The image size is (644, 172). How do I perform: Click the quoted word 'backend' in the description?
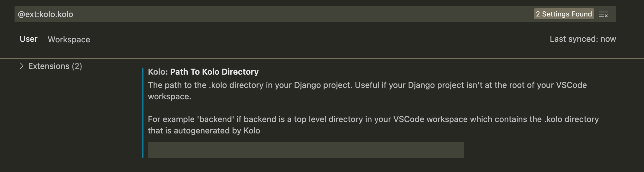(215, 119)
